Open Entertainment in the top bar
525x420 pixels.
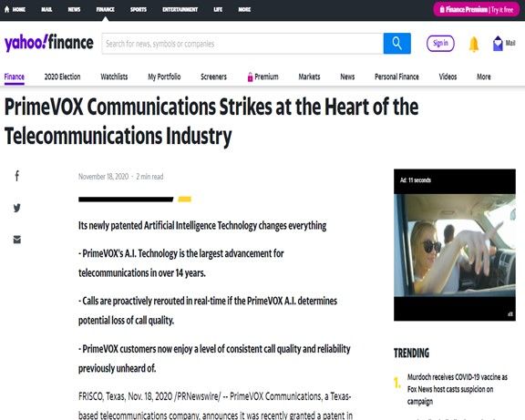[180, 10]
